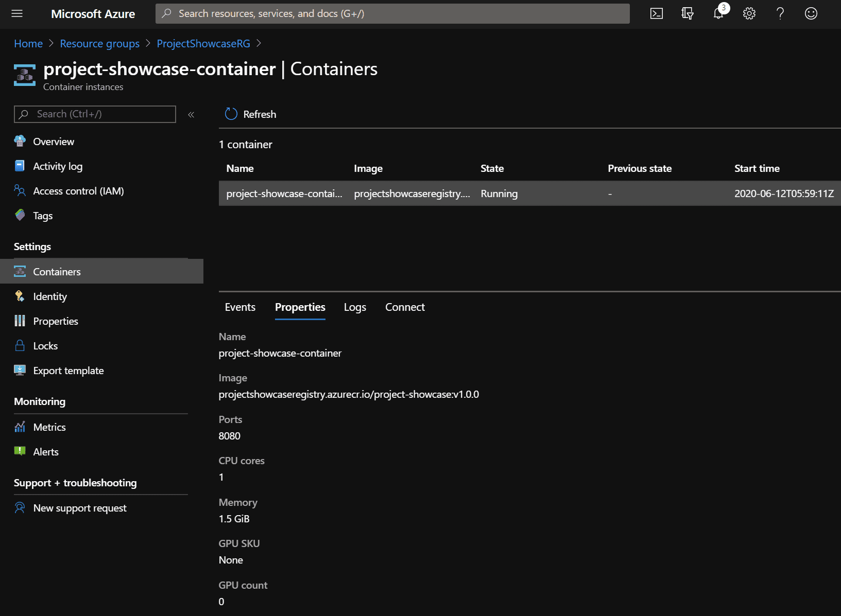Viewport: 841px width, 616px height.
Task: Click the Properties bars icon
Action: [20, 321]
